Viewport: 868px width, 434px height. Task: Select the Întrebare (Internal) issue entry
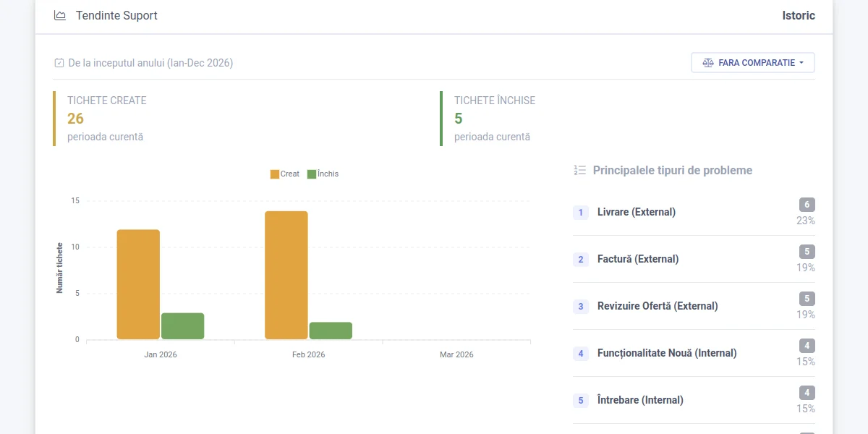coord(641,400)
